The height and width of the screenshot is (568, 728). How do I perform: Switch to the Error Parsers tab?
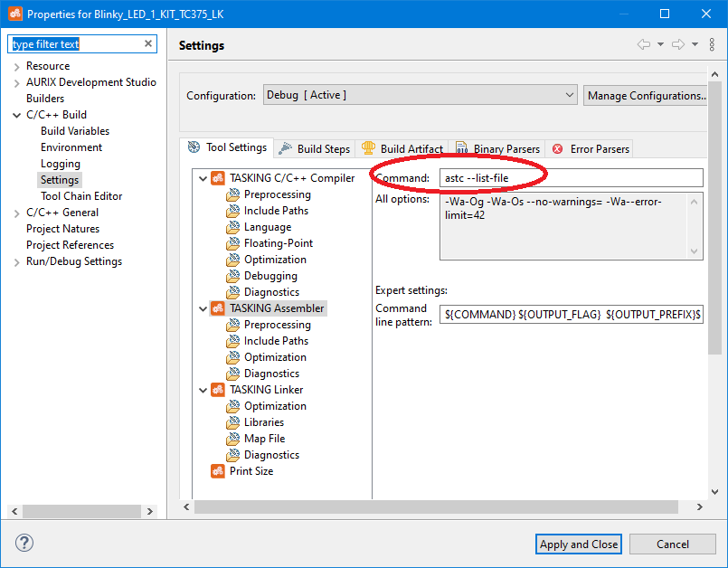click(591, 149)
